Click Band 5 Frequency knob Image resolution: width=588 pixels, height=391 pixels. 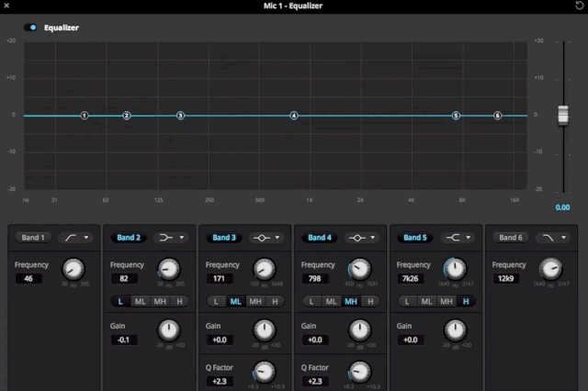pos(456,269)
